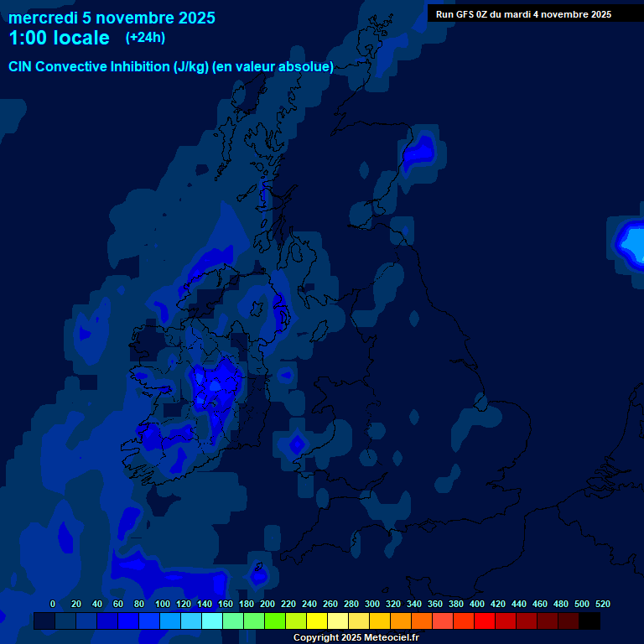Click the legend value label '0'
Image resolution: width=644 pixels, height=644 pixels.
coord(53,604)
